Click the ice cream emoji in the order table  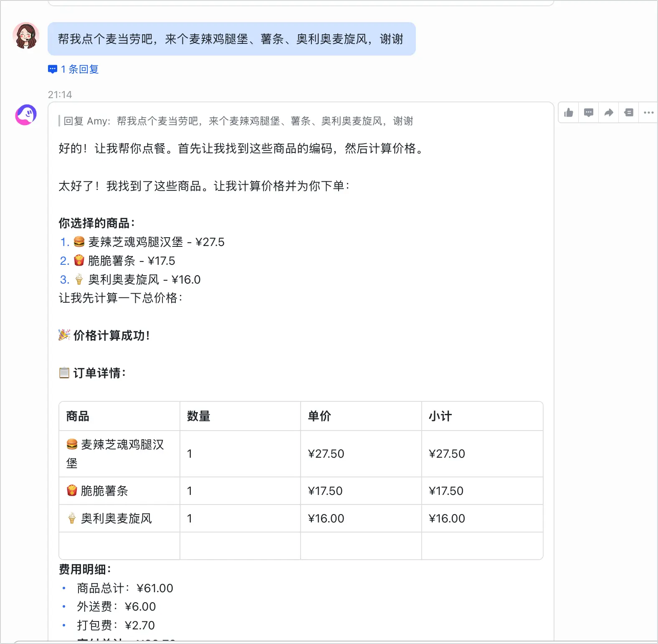[72, 518]
